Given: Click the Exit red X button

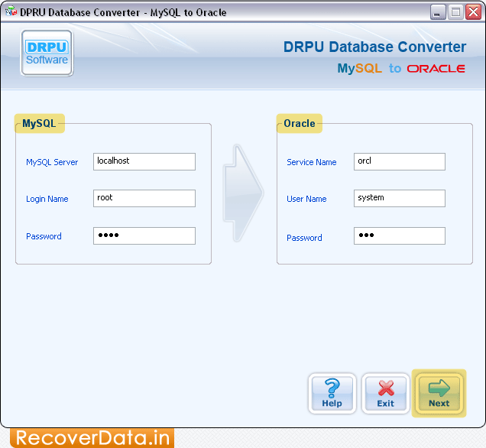Looking at the screenshot, I should (386, 393).
